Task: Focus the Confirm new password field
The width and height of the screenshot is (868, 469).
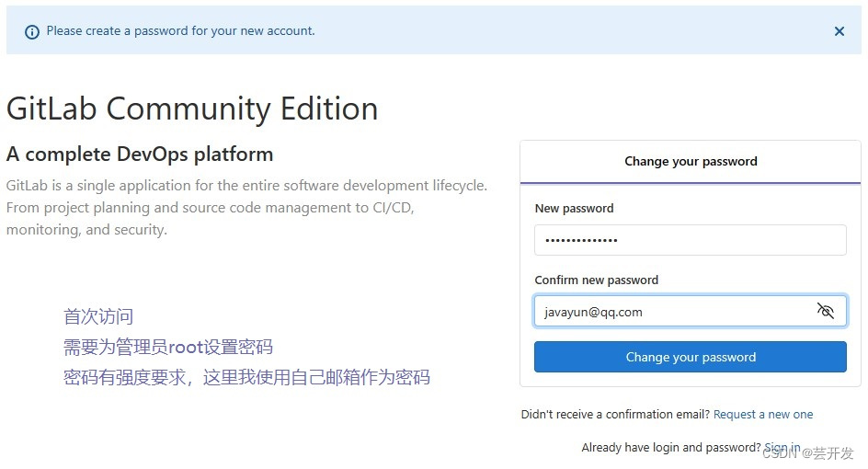Action: click(x=691, y=311)
